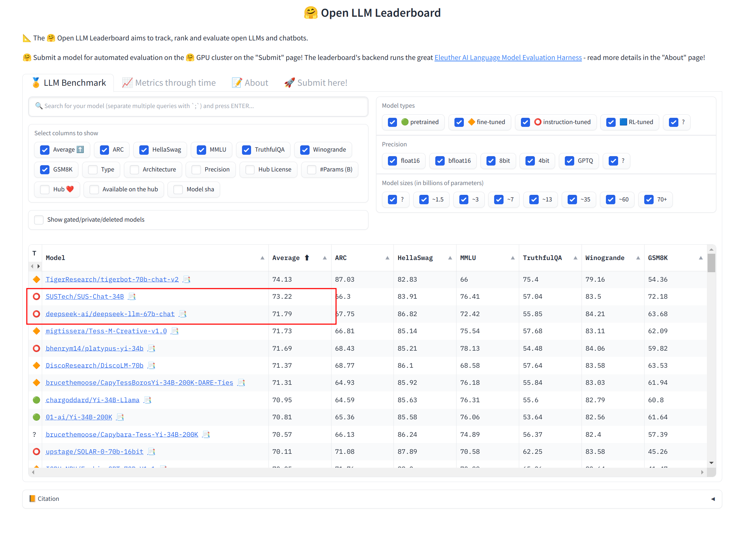Click the model card icon next to chargoddard/Yi-34B-Llama
Screen dimensions: 756x535
pyautogui.click(x=148, y=400)
